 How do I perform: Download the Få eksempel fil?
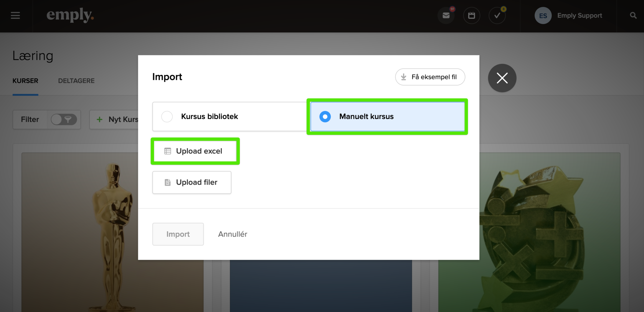430,77
